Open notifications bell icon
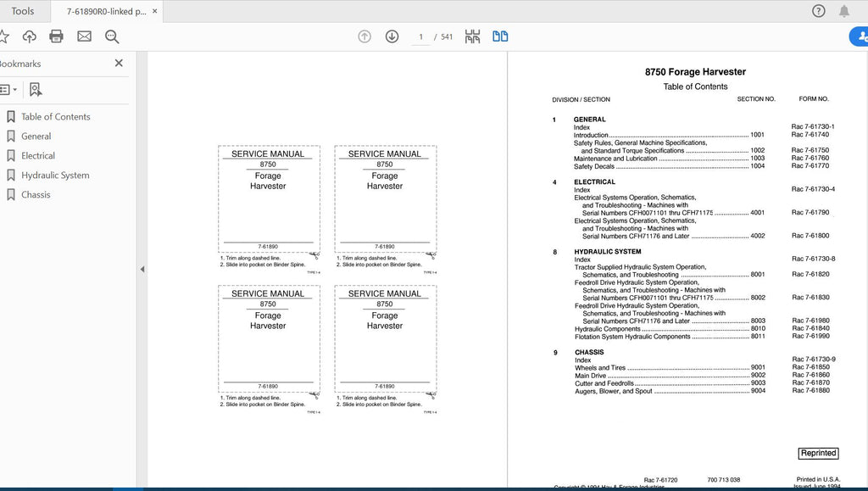Viewport: 868px width, 491px height. point(843,11)
